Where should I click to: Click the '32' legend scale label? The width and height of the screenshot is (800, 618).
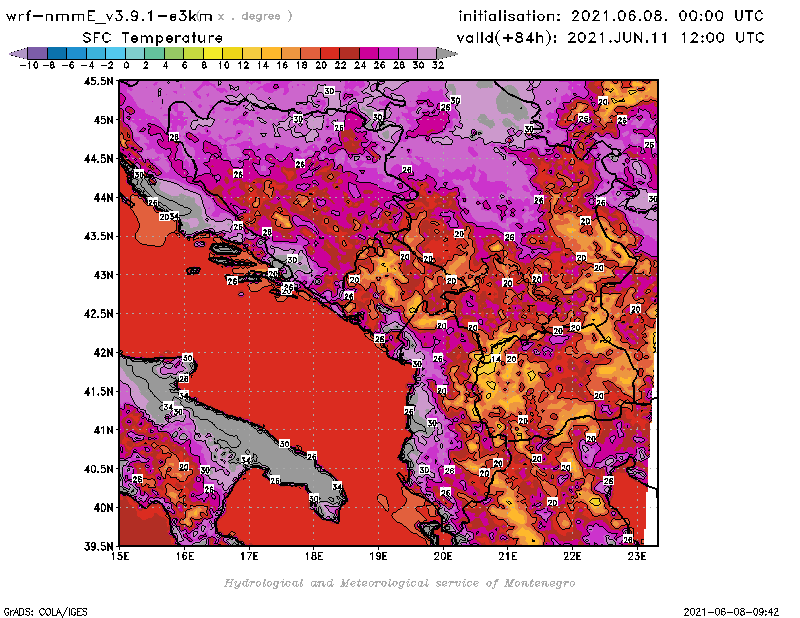click(438, 65)
